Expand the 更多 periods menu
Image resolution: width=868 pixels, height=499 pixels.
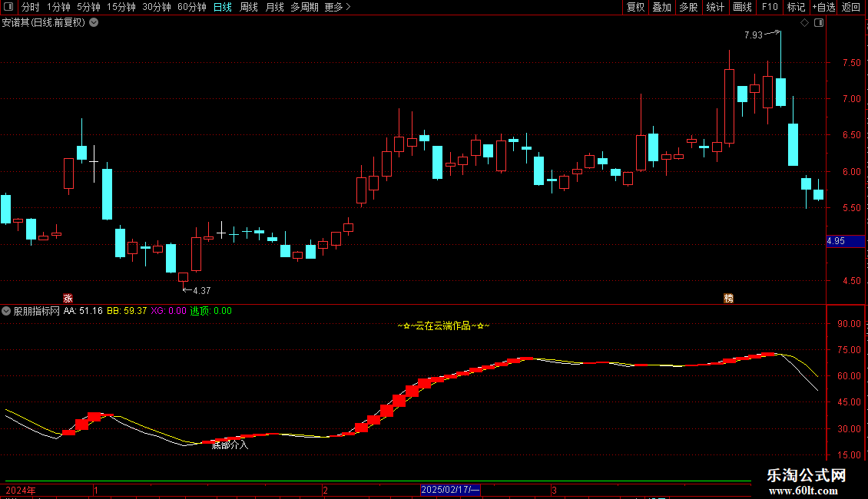coord(338,7)
